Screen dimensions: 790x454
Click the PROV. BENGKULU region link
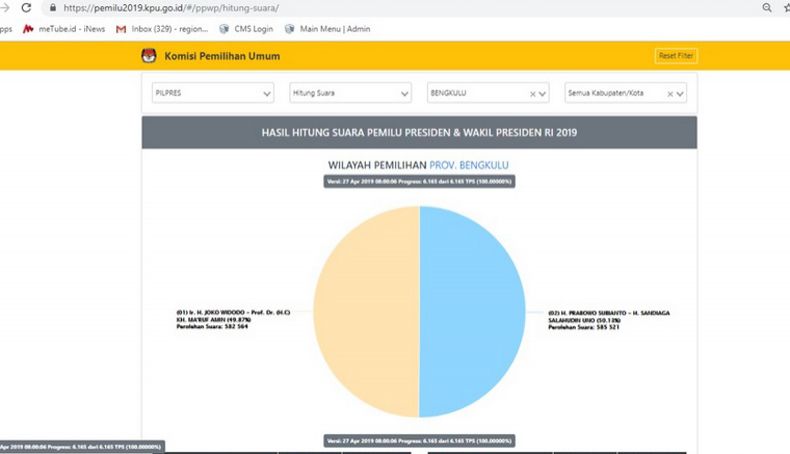click(x=469, y=165)
